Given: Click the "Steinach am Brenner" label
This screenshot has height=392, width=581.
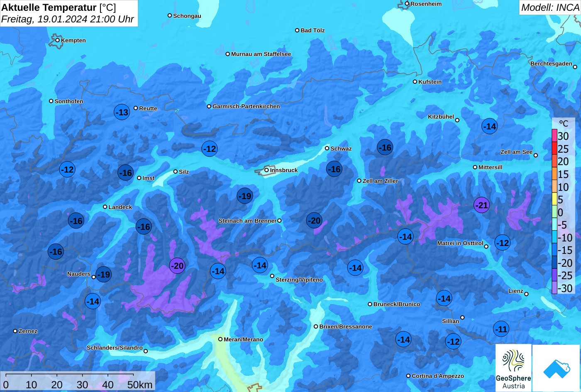Looking at the screenshot, I should click(247, 221).
